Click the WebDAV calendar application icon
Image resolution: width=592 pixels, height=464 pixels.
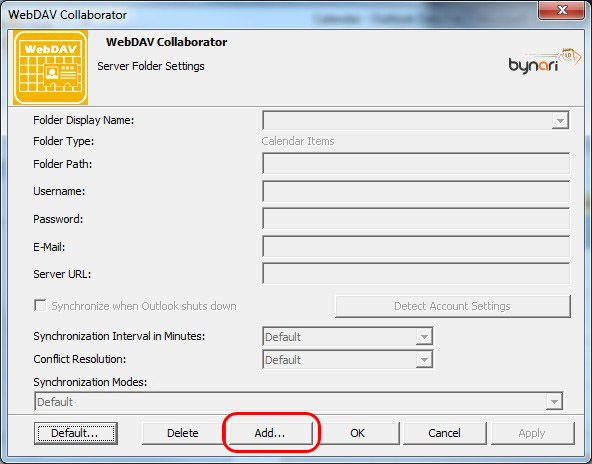coord(50,67)
